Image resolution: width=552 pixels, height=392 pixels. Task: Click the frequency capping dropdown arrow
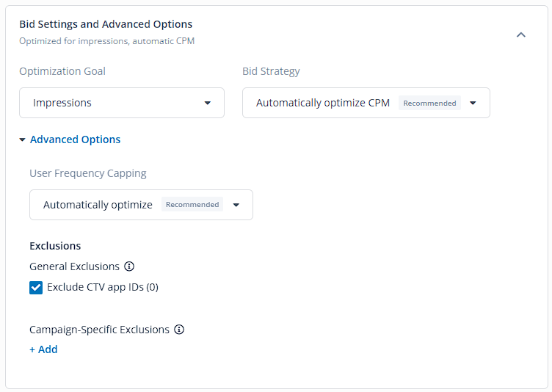click(x=236, y=205)
